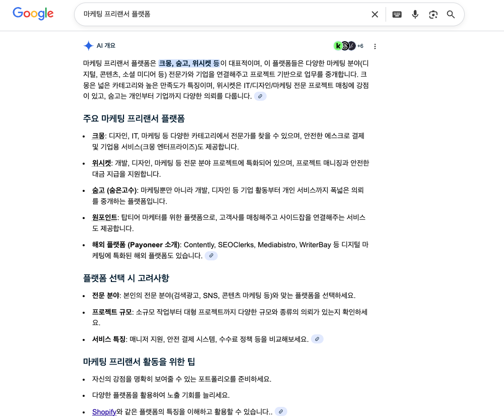Open the AI Overview three-dot options menu
This screenshot has width=504, height=420.
click(375, 46)
